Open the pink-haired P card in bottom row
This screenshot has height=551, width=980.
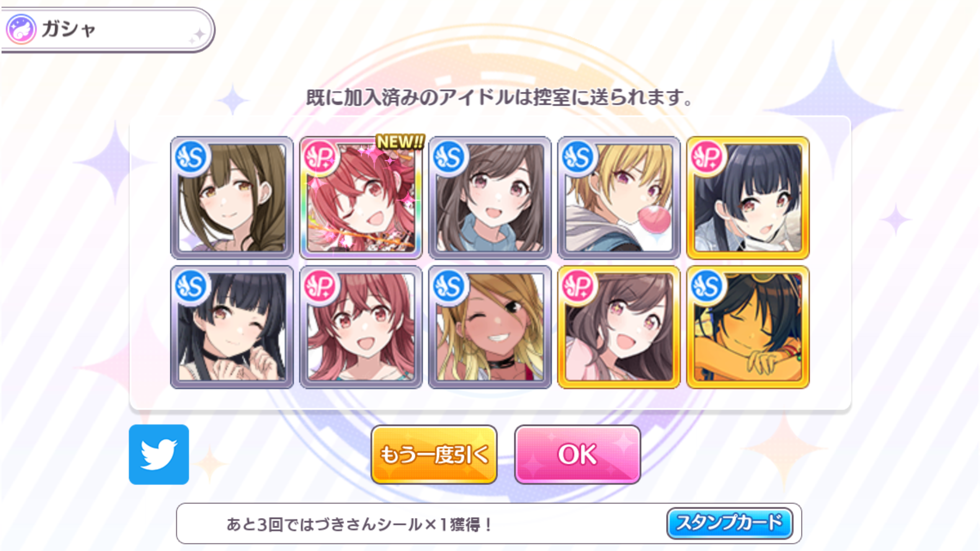click(x=361, y=327)
